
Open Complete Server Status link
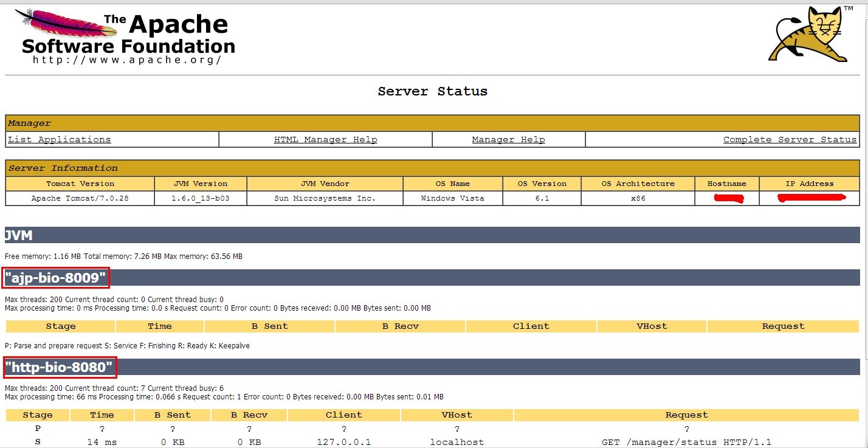[x=790, y=139]
